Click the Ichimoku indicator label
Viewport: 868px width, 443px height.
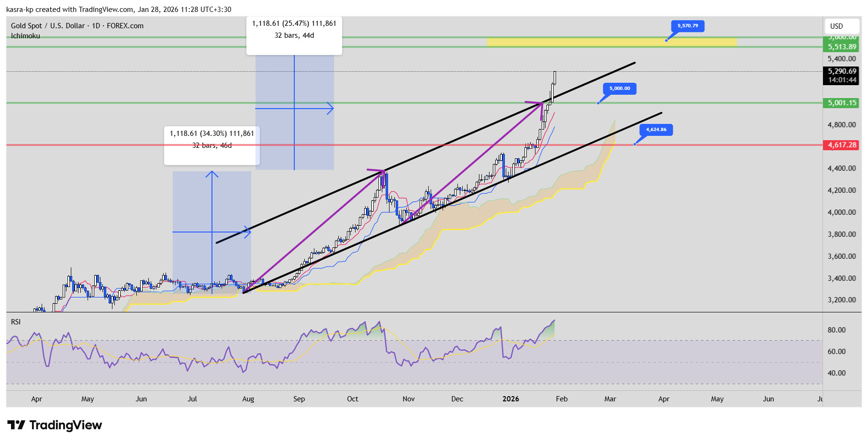click(25, 36)
